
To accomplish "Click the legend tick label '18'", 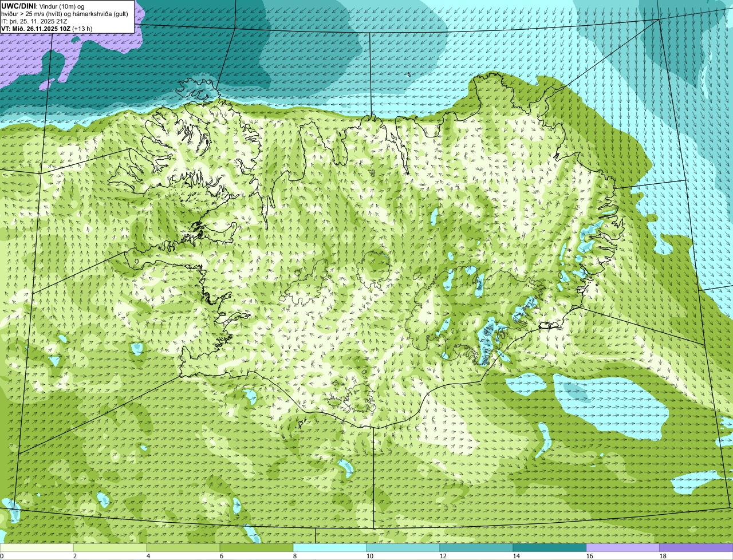I will pyautogui.click(x=663, y=556).
